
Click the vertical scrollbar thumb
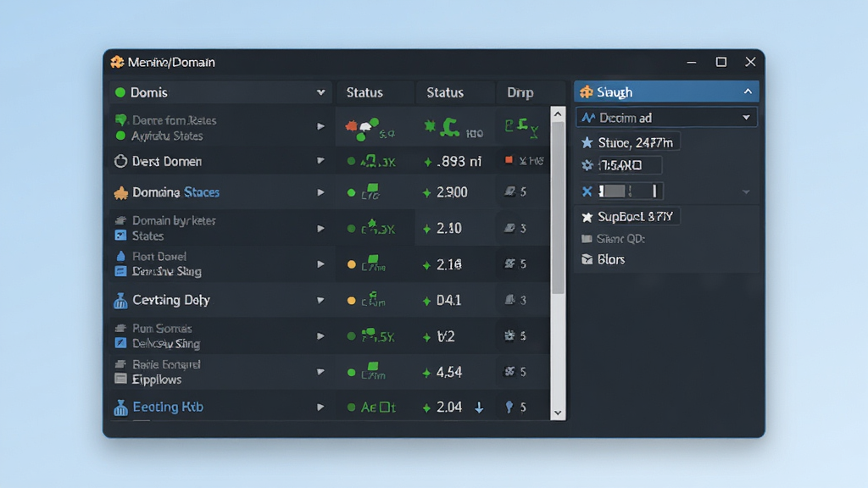coord(558,208)
